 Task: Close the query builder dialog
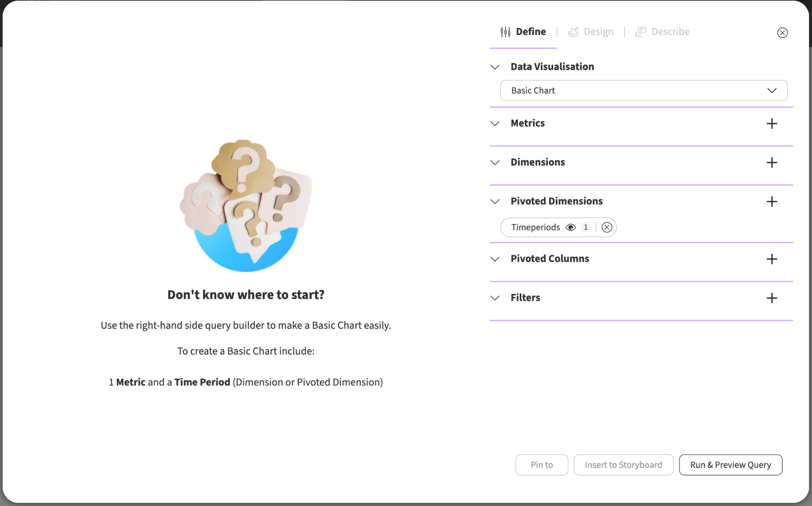click(x=782, y=32)
